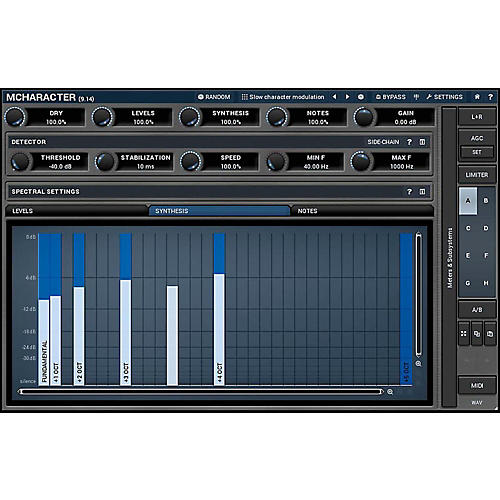The width and height of the screenshot is (500, 500).
Task: Click the copy preset icon
Action: point(477,333)
